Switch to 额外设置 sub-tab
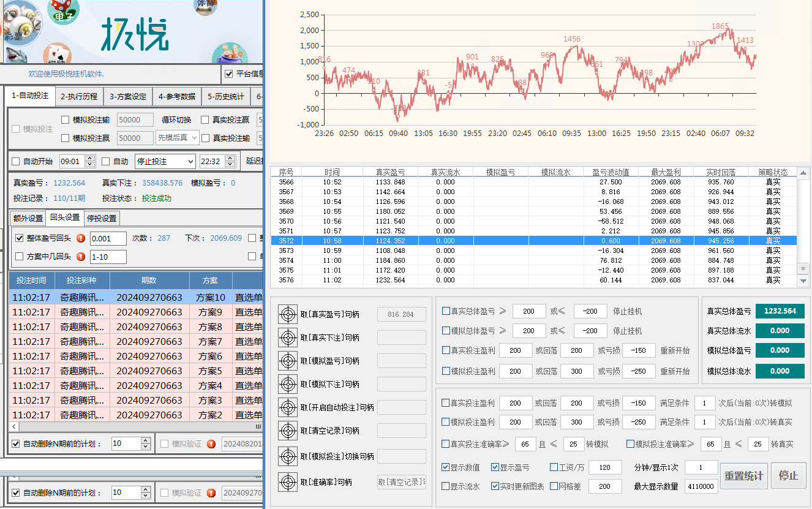Screen dimensions: 812x509 (28, 218)
